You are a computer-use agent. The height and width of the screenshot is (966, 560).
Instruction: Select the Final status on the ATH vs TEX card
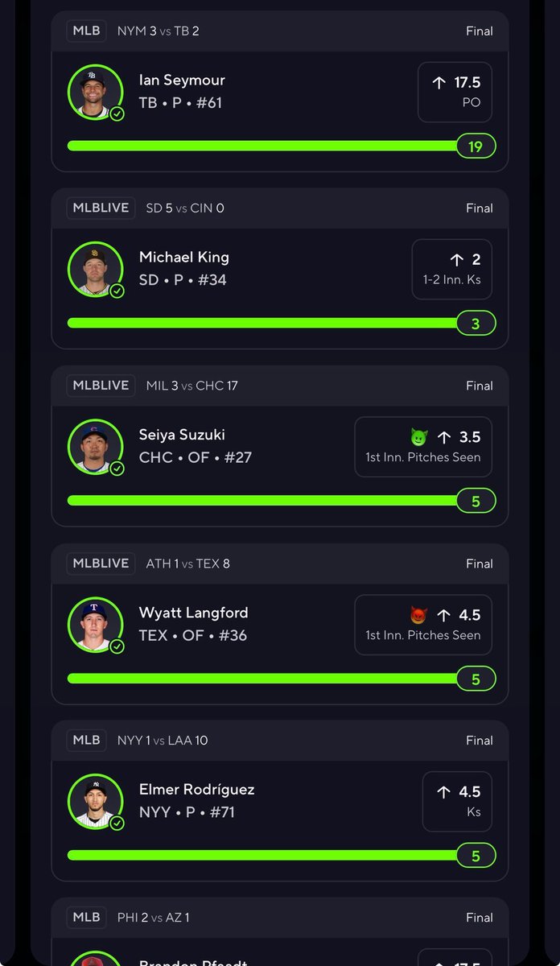pyautogui.click(x=480, y=563)
